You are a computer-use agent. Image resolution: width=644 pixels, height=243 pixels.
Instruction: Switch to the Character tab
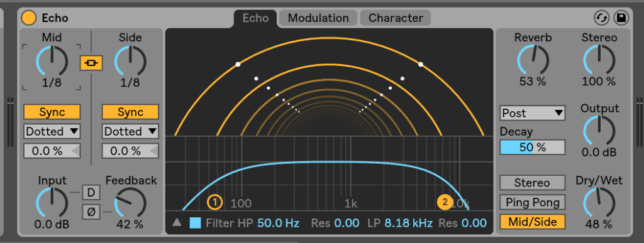tap(396, 18)
